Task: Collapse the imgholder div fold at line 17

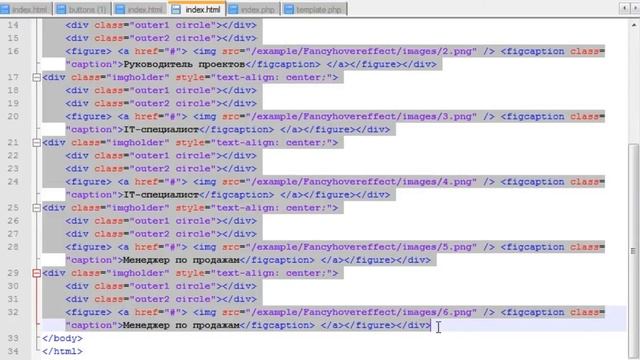Action: point(36,77)
